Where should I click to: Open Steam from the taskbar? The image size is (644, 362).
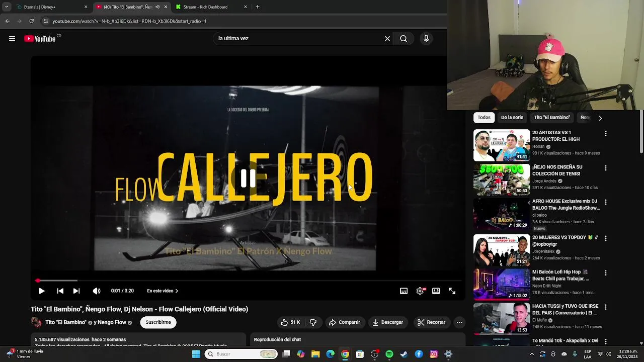click(404, 354)
